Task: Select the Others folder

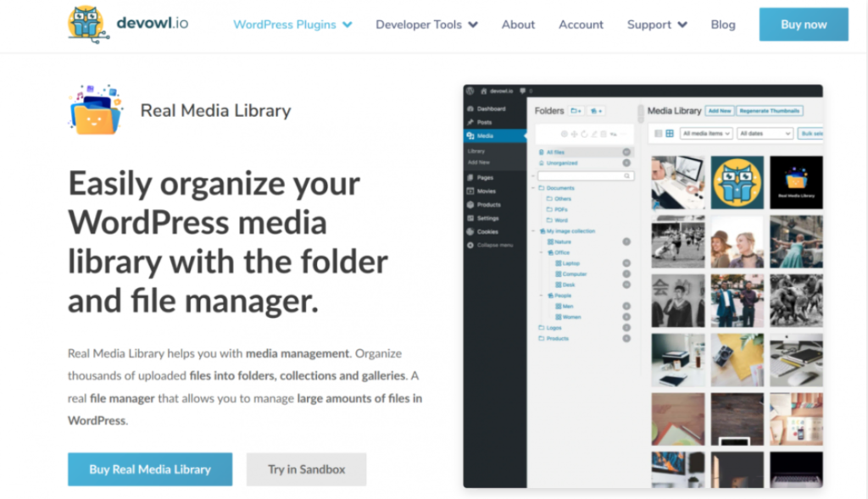Action: pos(559,198)
